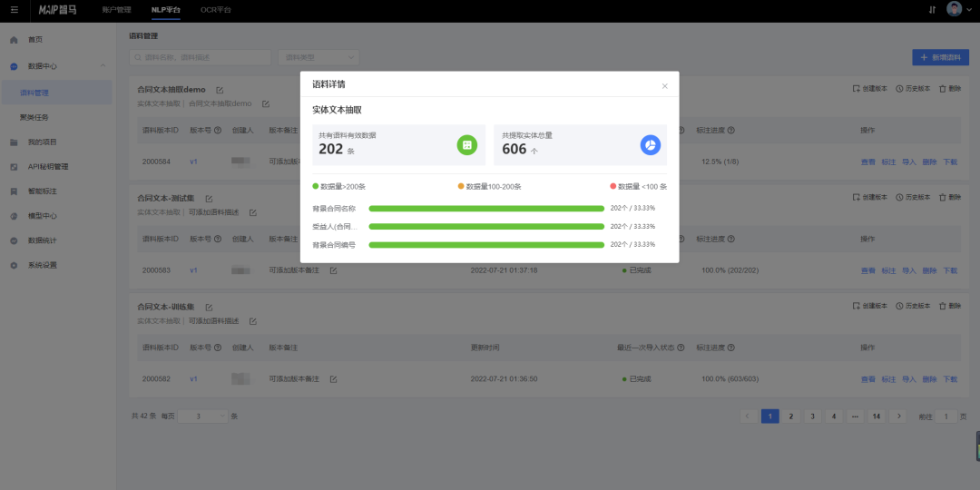Edit description of 合同文本-训练集

click(x=253, y=321)
